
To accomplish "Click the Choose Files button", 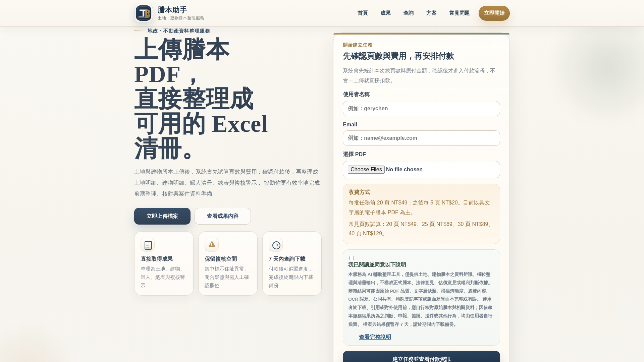I will pos(366,170).
